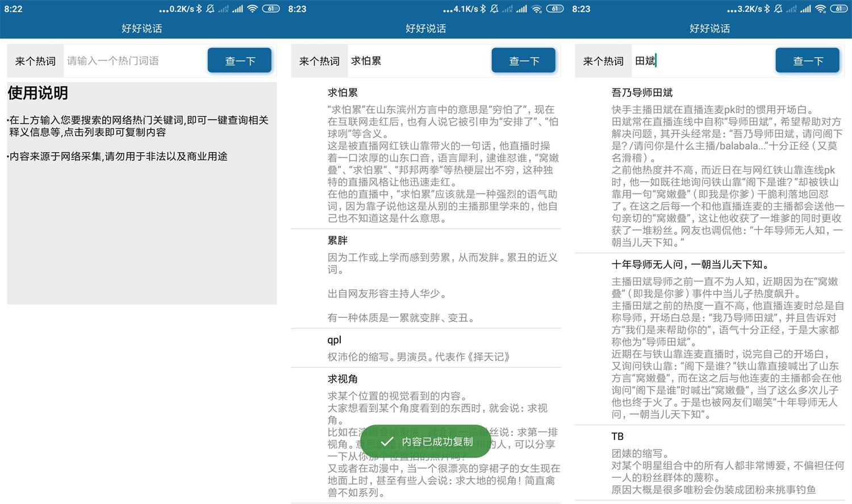852x504 pixels.
Task: Focus the 请输入一个热门词语 input field
Action: [x=134, y=61]
